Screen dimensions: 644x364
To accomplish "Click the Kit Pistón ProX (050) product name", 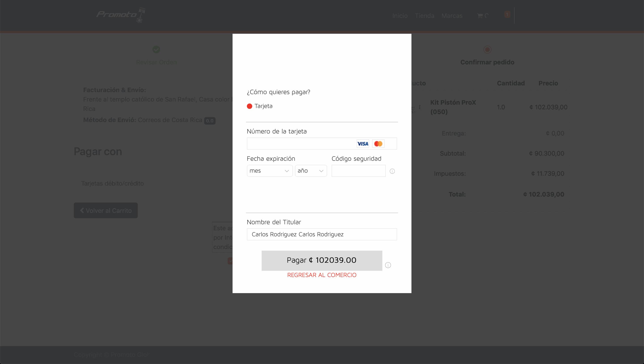I will tap(453, 107).
